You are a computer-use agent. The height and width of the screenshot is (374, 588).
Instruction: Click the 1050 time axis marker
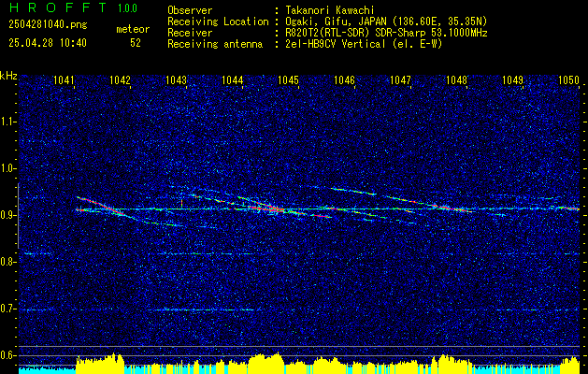point(569,80)
